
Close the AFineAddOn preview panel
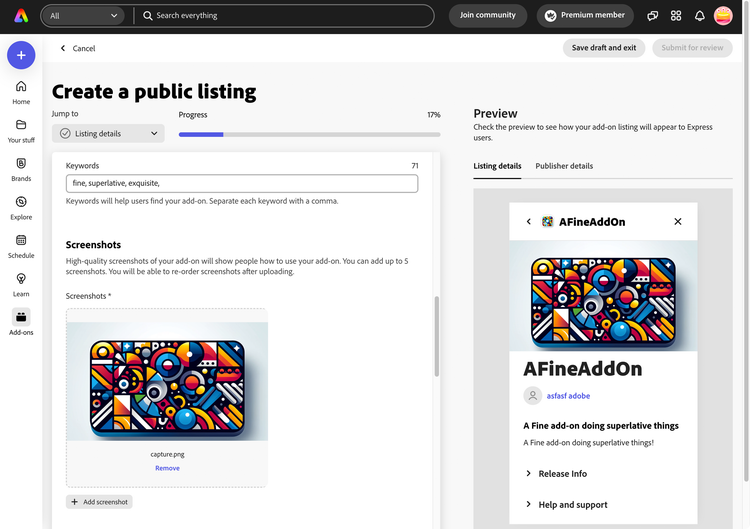678,221
